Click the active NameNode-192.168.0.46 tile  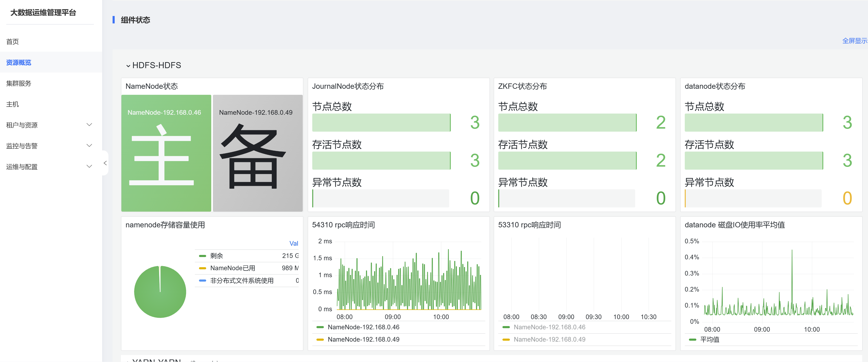pyautogui.click(x=166, y=153)
